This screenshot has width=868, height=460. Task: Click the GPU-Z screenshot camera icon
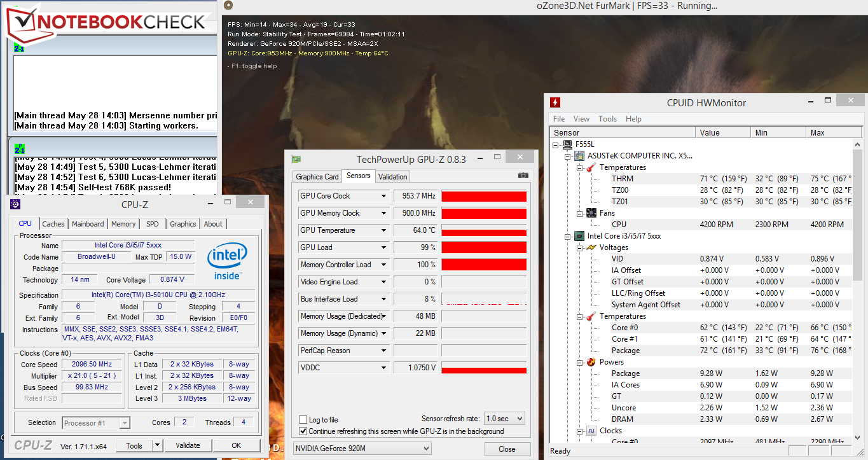pyautogui.click(x=523, y=176)
